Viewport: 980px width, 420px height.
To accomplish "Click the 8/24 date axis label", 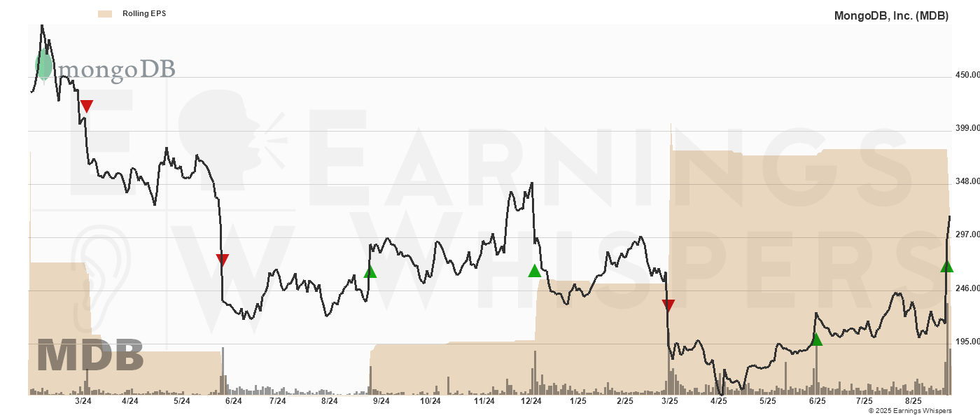I will point(329,401).
